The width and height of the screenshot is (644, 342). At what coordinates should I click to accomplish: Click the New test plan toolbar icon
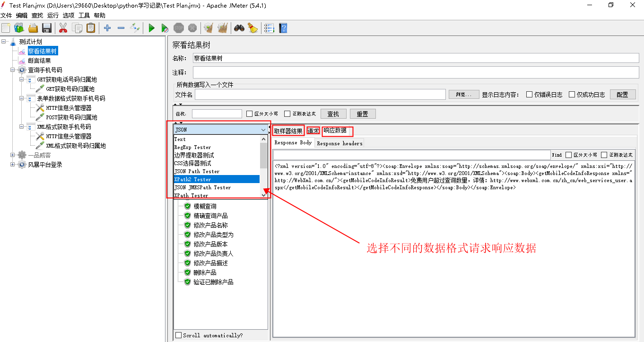click(x=6, y=28)
